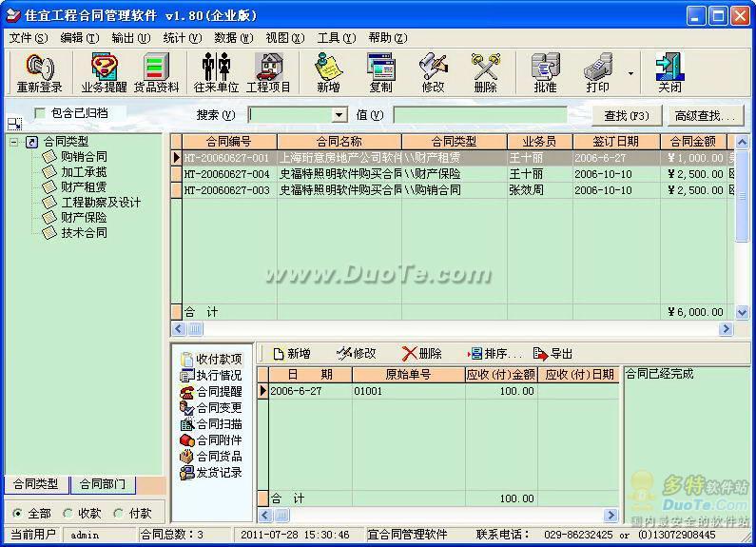Open the 数据 menu
Screen dimensions: 756x547
click(234, 38)
